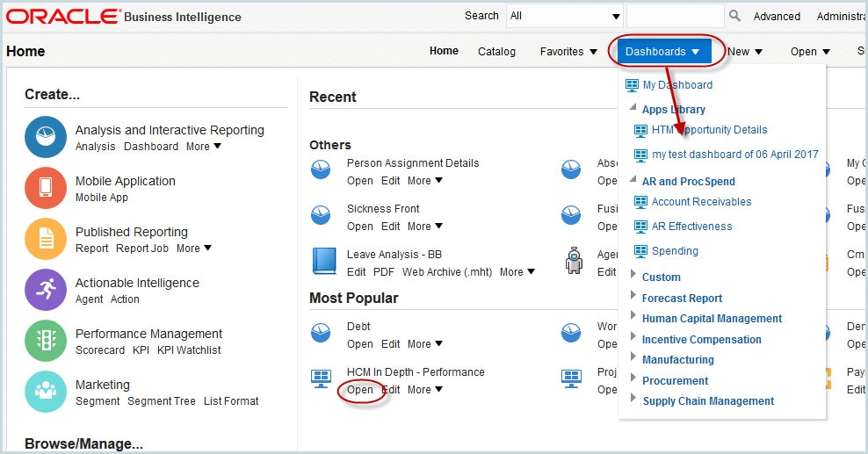The image size is (868, 454).
Task: Click the Agent link under Actionable Intelligence
Action: (89, 299)
